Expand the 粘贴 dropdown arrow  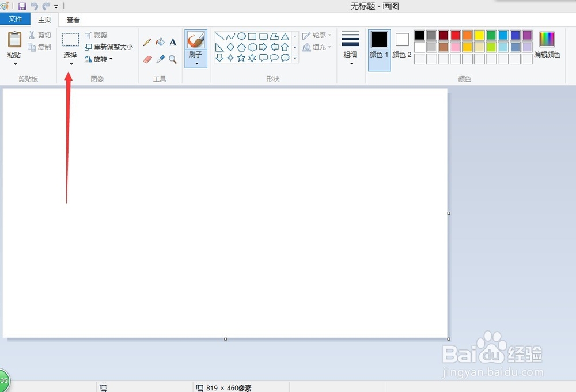pyautogui.click(x=16, y=64)
